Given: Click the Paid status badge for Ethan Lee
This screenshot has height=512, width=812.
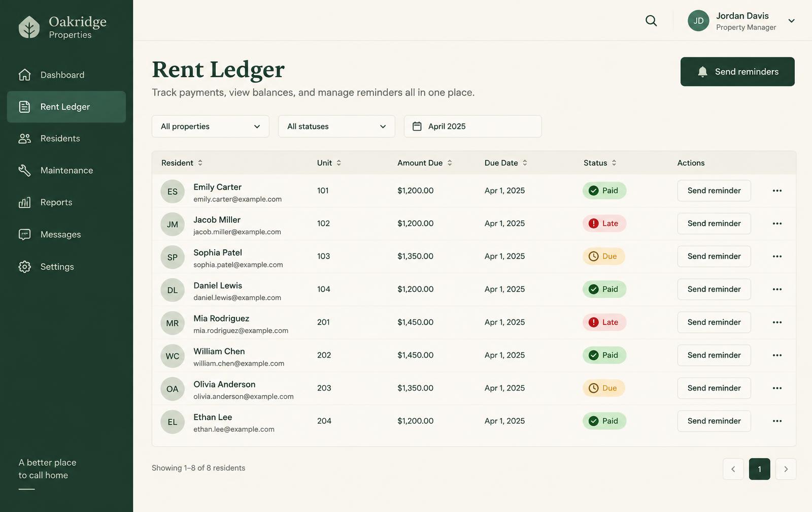Looking at the screenshot, I should coord(604,421).
